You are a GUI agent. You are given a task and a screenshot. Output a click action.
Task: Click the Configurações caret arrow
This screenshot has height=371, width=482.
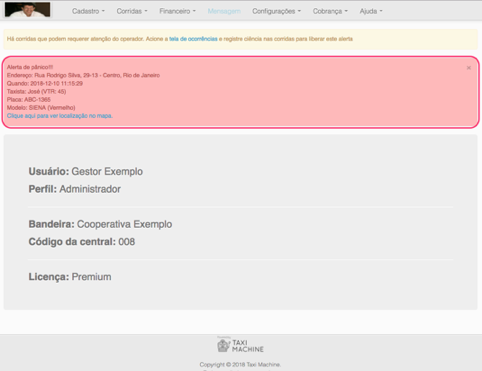299,11
